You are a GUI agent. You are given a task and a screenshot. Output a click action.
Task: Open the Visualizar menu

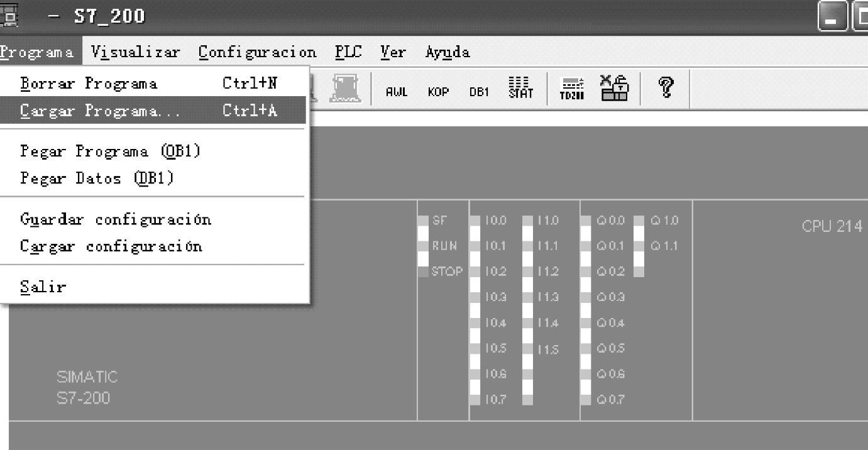[x=136, y=51]
